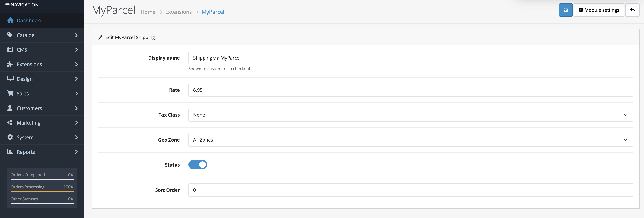Expand the Catalog menu chevron
Viewport: 644px width, 218px height.
[77, 35]
